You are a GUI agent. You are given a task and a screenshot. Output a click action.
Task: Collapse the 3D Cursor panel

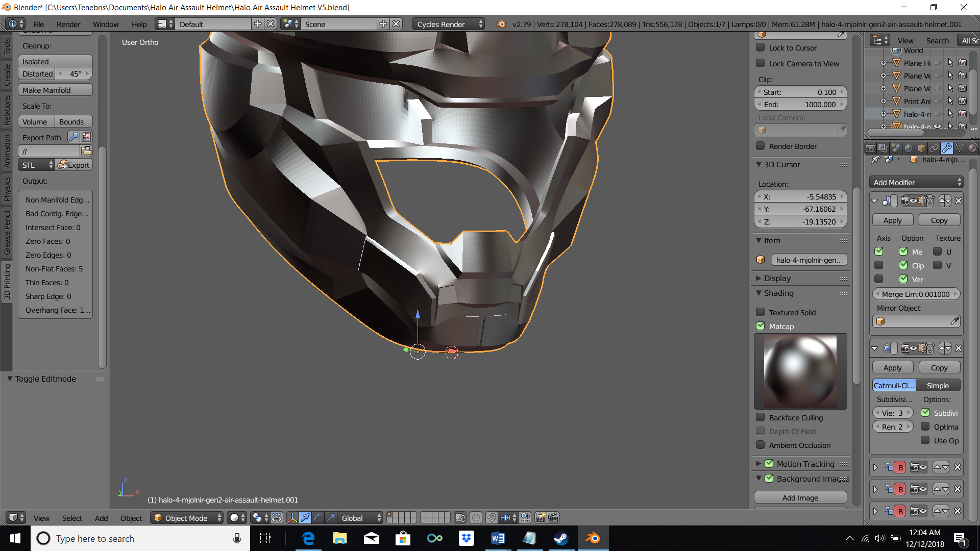click(x=758, y=164)
